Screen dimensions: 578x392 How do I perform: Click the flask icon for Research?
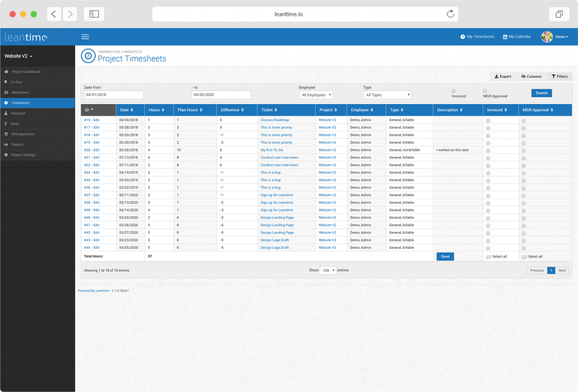point(6,113)
